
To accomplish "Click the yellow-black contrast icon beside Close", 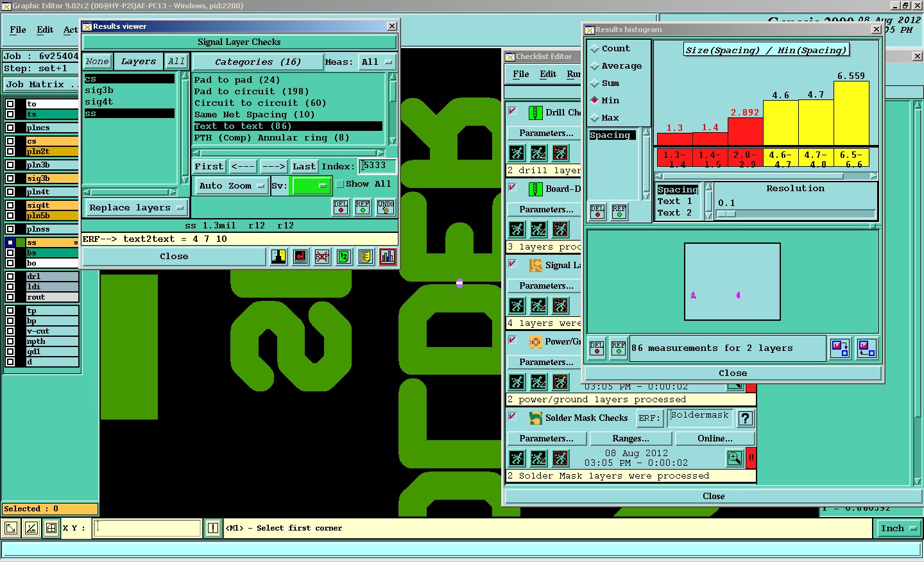I will 278,257.
